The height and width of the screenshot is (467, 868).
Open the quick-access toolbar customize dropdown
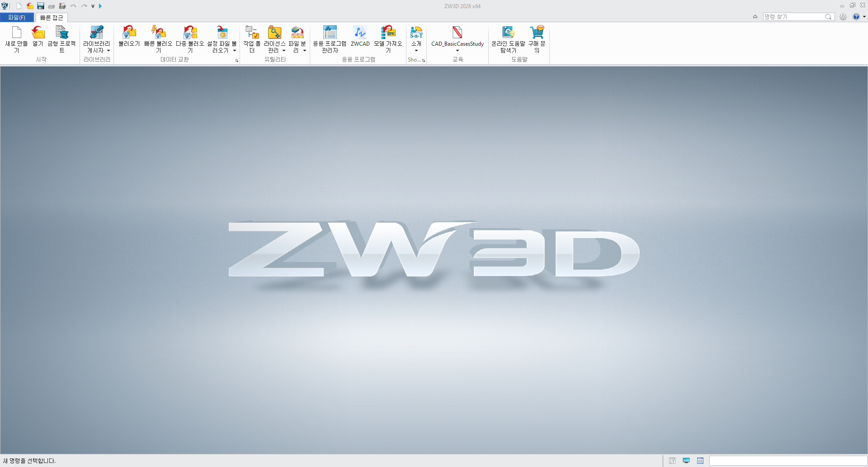click(x=93, y=6)
